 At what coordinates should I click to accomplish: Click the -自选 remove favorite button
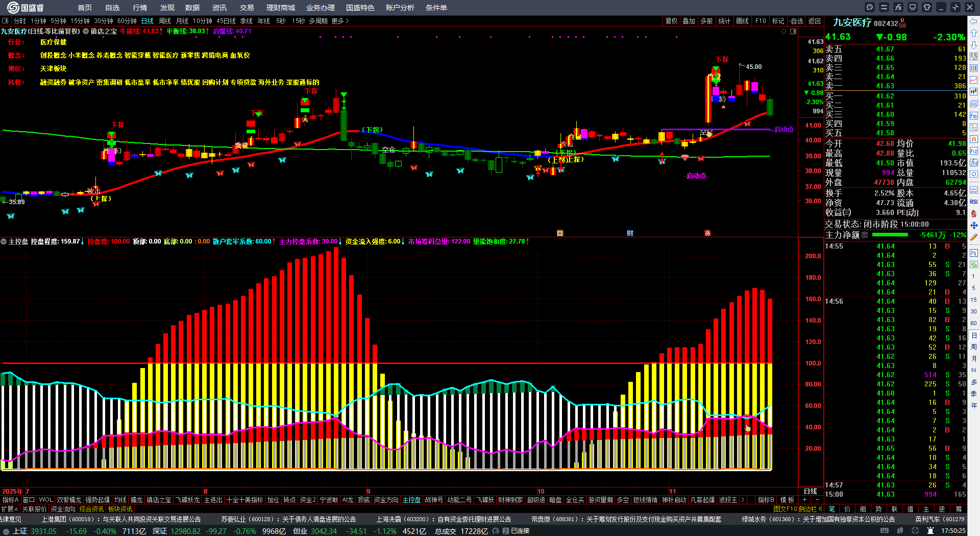[796, 21]
